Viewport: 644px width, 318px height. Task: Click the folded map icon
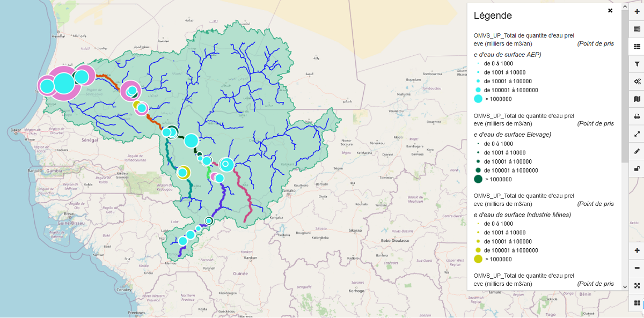[637, 99]
